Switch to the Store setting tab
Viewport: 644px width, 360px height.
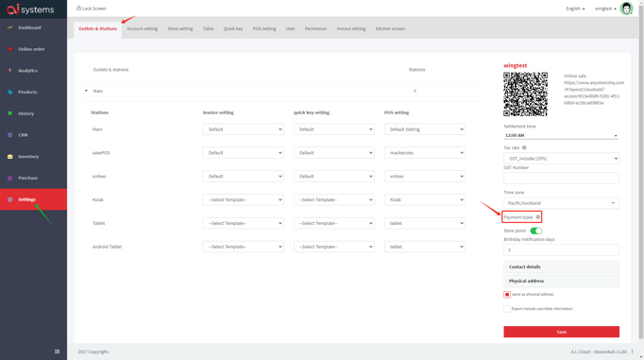(180, 28)
